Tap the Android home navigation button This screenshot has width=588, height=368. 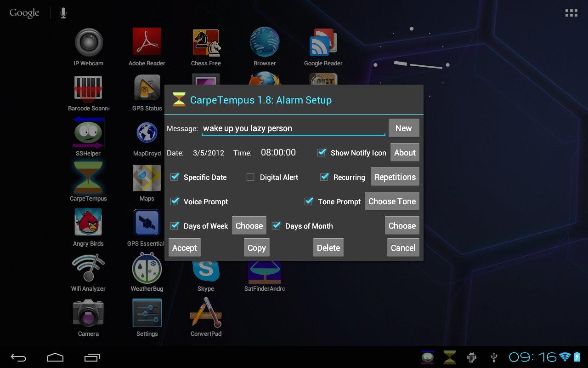[55, 357]
